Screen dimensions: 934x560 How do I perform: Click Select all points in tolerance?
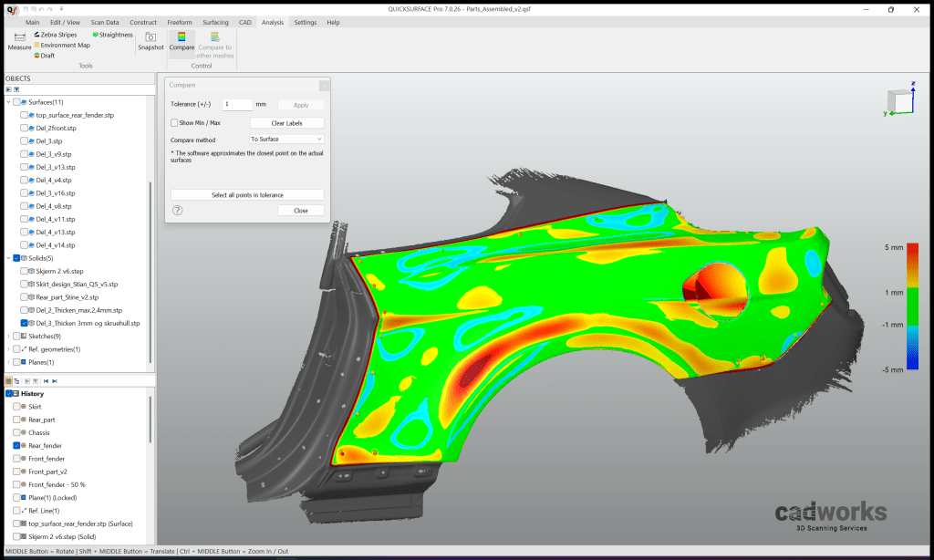[x=246, y=193]
